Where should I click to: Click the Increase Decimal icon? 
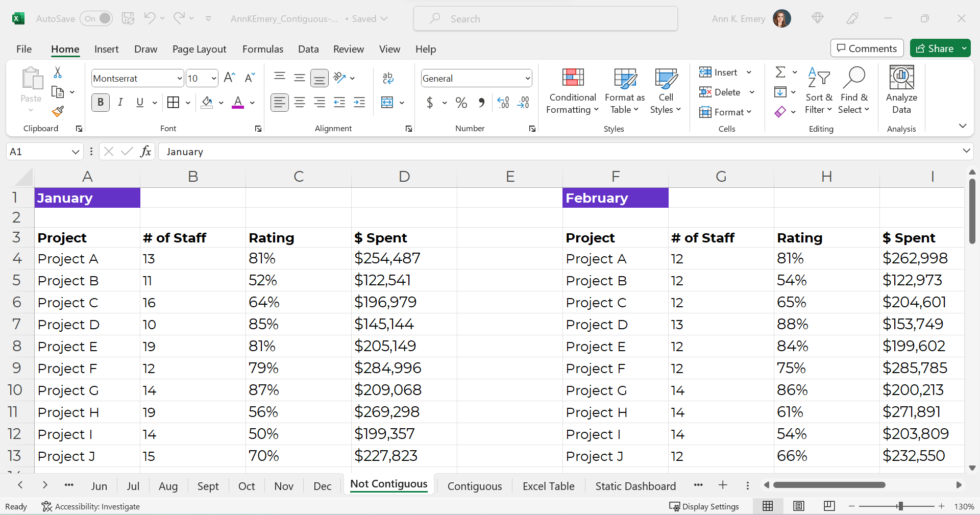503,103
